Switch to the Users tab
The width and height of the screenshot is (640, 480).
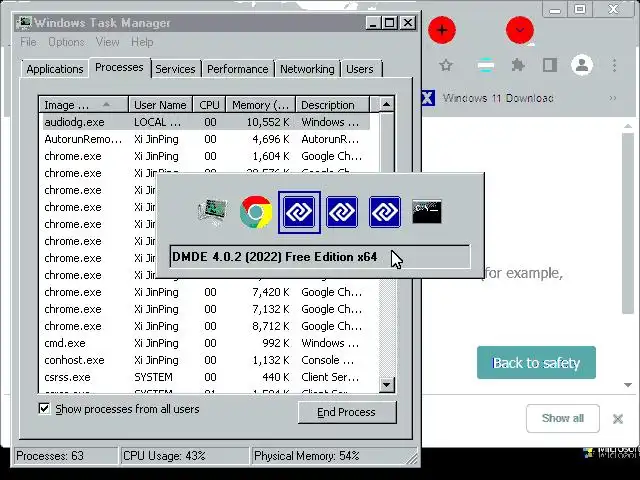(360, 69)
